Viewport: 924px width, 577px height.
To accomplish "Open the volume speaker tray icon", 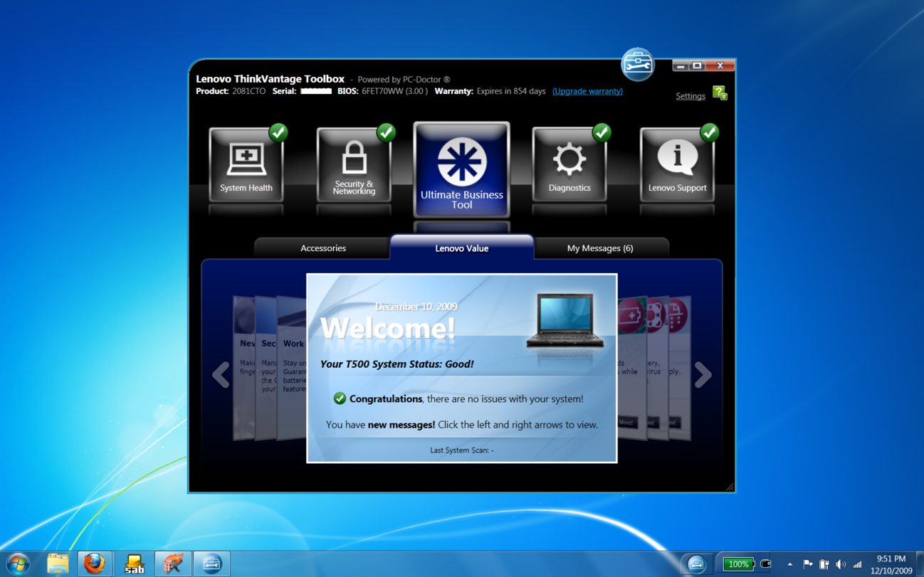I will pyautogui.click(x=841, y=564).
